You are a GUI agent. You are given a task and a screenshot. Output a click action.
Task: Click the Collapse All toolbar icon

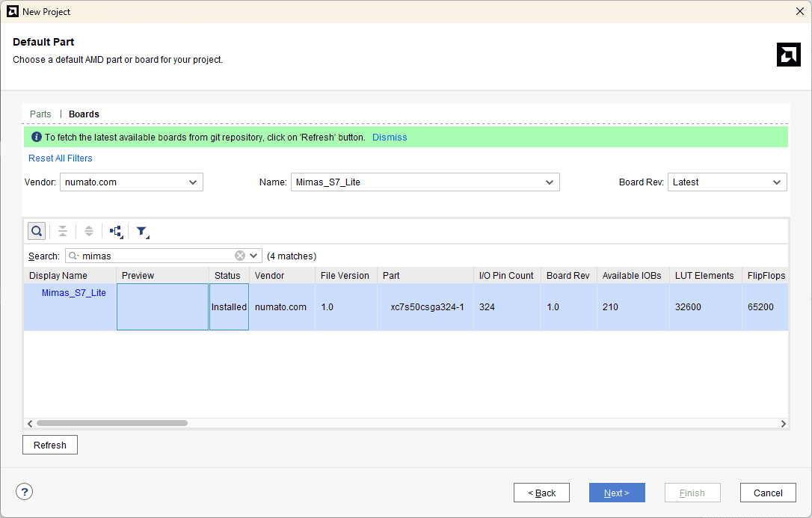[x=63, y=231]
